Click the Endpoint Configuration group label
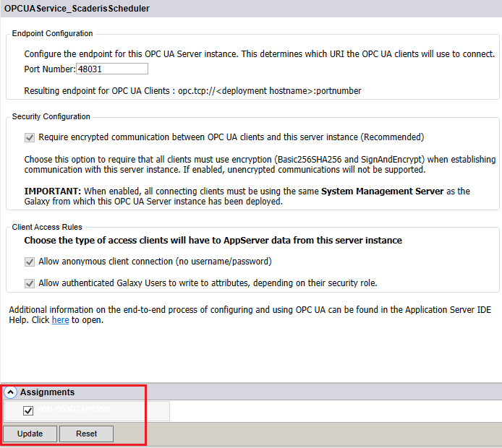This screenshot has height=448, width=502. 53,33
